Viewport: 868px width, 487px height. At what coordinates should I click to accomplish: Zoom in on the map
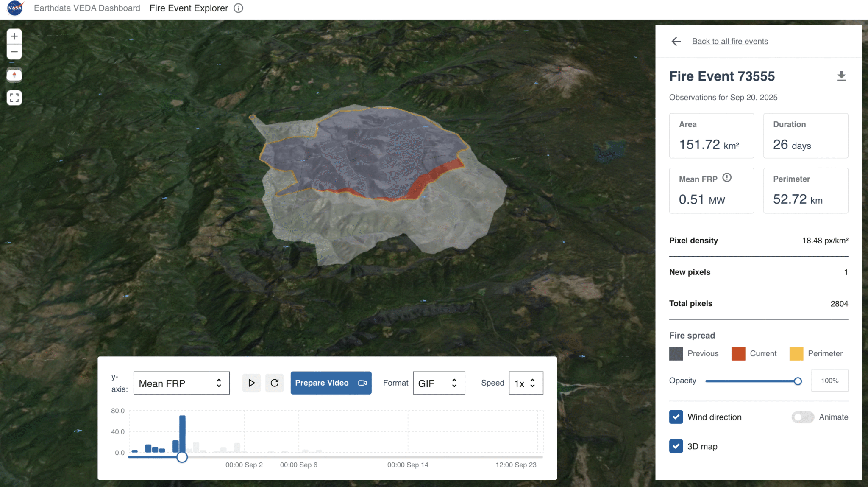(14, 36)
